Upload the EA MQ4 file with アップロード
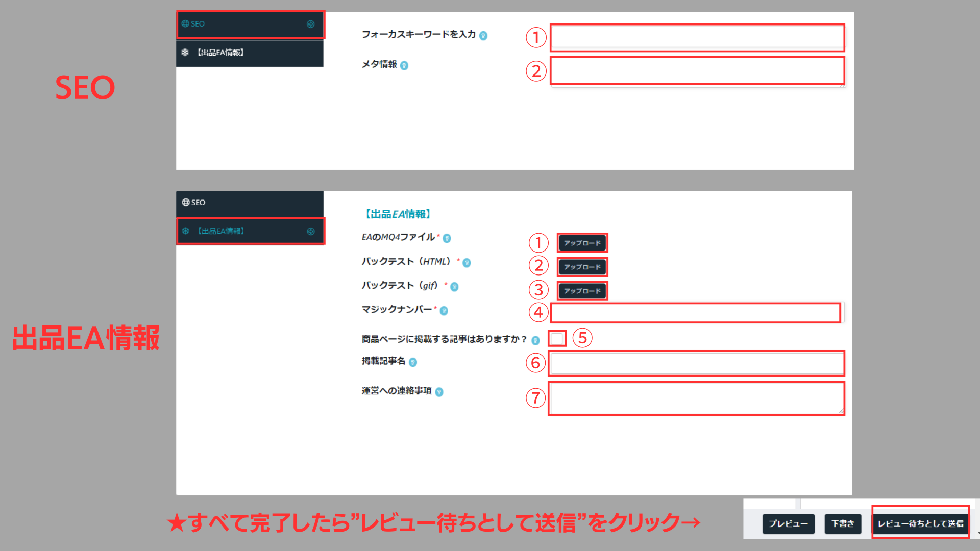Image resolution: width=980 pixels, height=551 pixels. coord(582,243)
